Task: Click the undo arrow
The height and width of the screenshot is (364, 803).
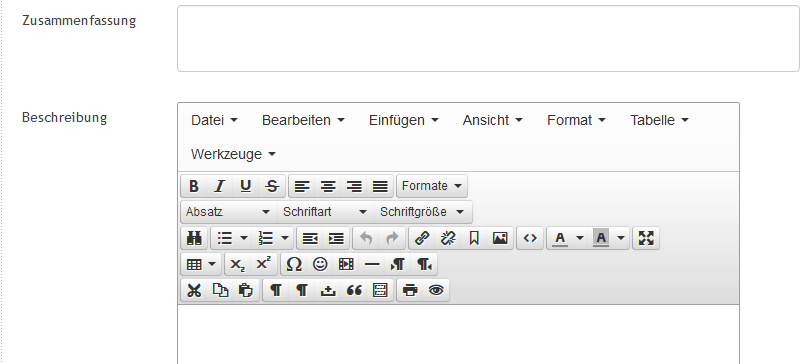Action: pyautogui.click(x=366, y=238)
